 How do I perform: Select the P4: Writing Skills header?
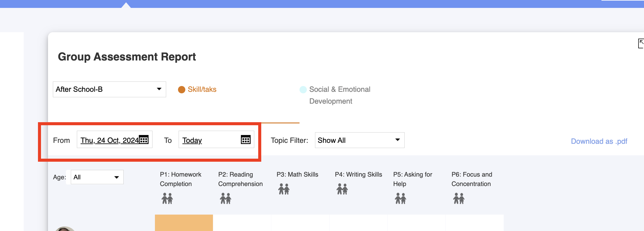[x=358, y=174]
